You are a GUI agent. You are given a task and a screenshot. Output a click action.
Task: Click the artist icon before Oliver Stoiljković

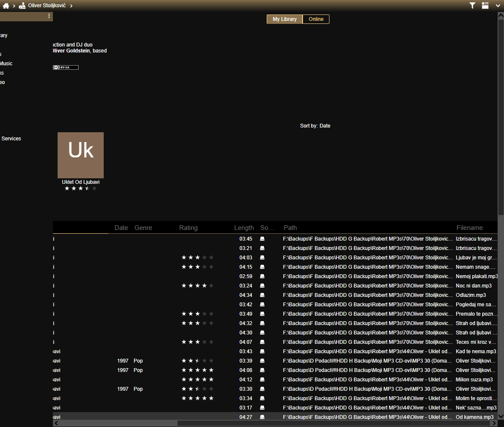(x=22, y=6)
